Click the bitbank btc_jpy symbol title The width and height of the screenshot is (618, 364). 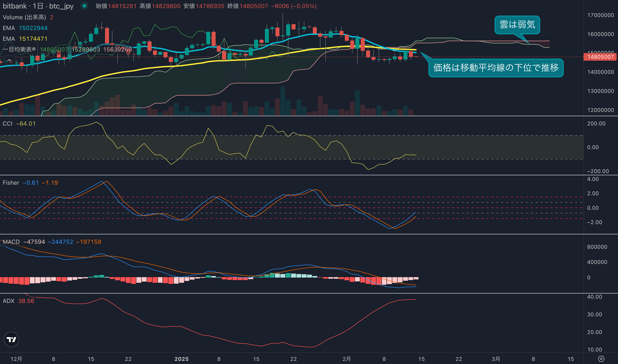(38, 6)
